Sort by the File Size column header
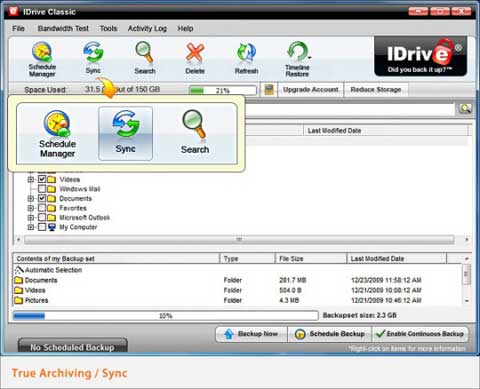 pos(311,259)
